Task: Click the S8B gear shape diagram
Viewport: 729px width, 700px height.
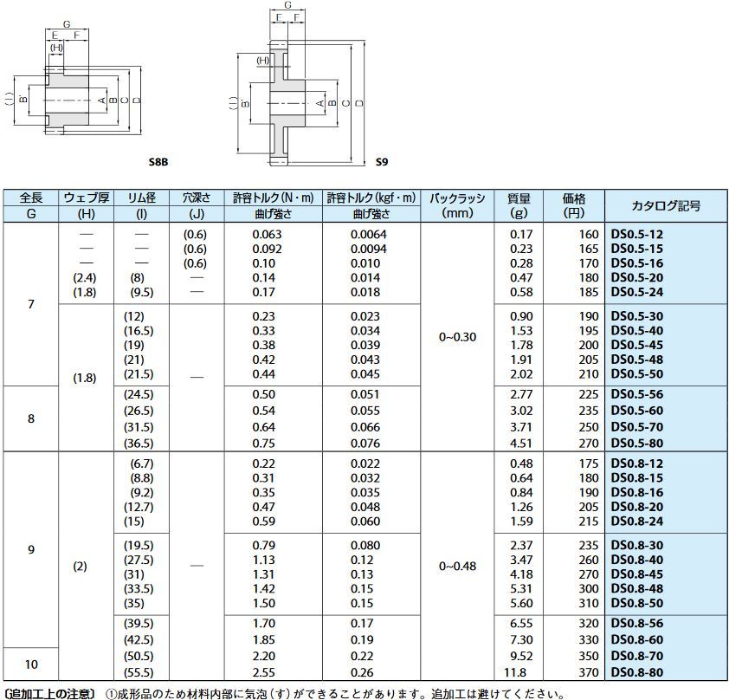Action: 75,89
